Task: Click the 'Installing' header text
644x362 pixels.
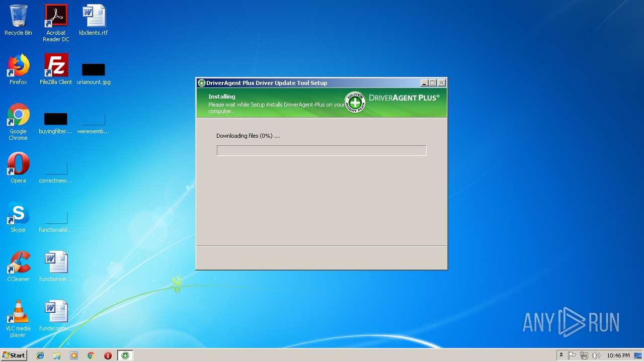Action: pos(222,97)
